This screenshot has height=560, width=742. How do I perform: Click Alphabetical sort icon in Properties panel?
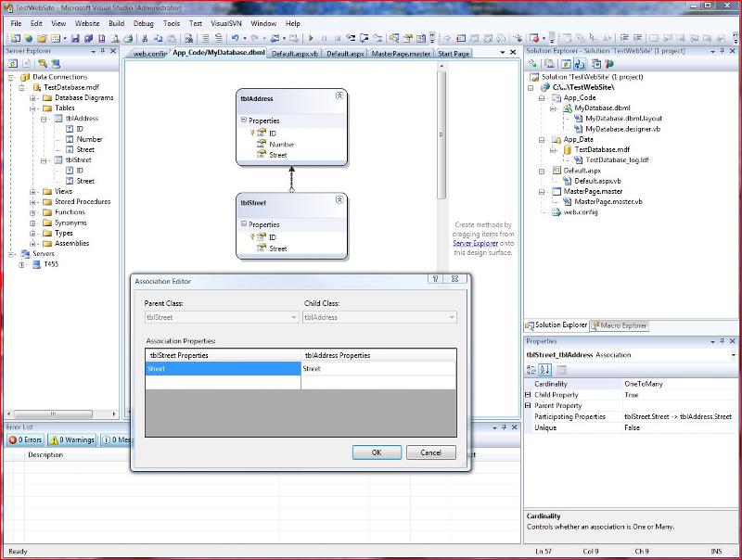[x=545, y=370]
